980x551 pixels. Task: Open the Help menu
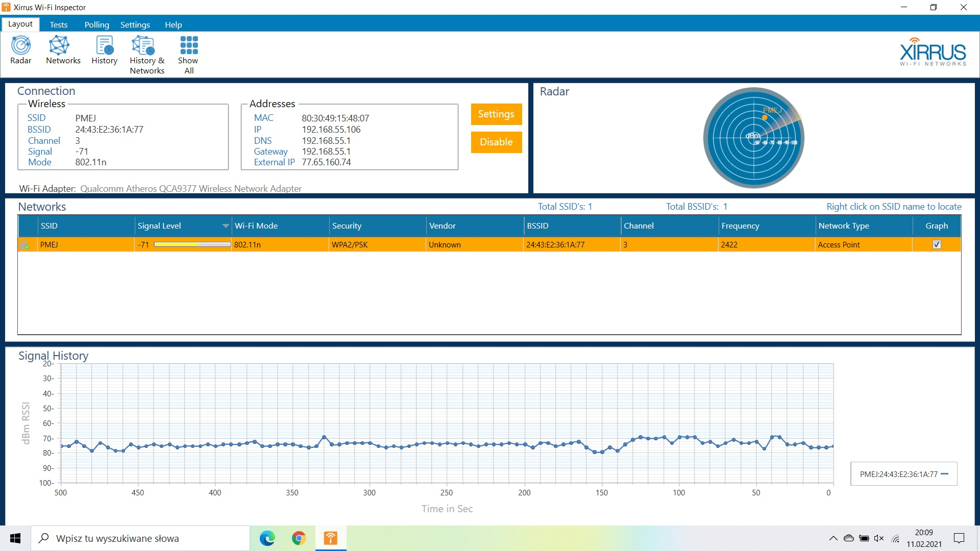coord(173,24)
